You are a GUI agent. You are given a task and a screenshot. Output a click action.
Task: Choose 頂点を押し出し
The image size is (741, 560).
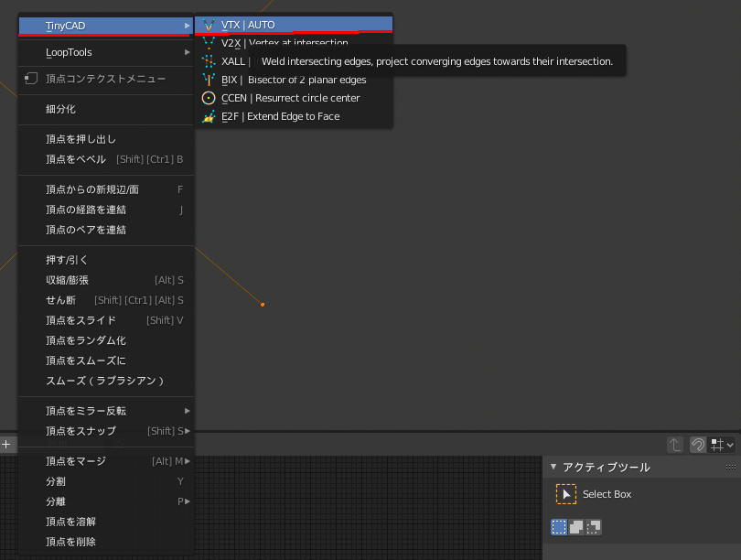106,139
